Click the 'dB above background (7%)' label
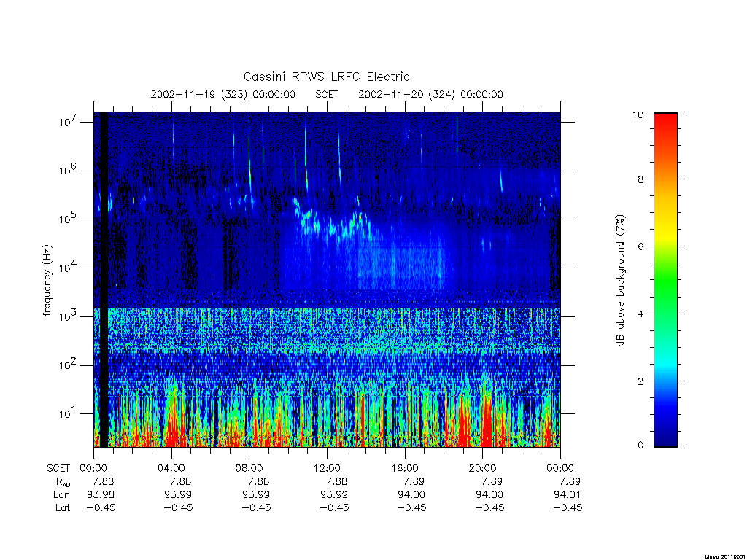 click(620, 281)
